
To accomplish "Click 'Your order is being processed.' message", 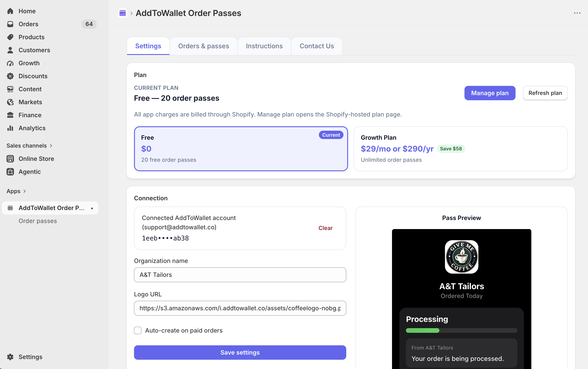I will 457,359.
